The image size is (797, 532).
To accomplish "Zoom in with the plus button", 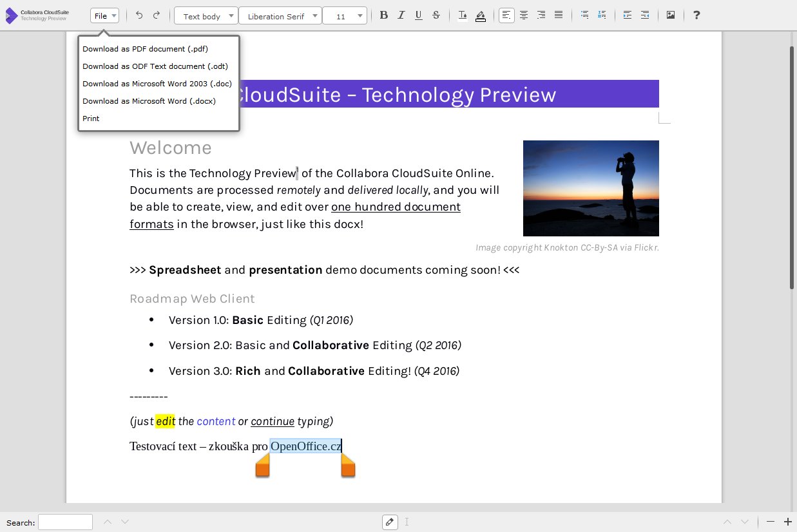I will 788,522.
